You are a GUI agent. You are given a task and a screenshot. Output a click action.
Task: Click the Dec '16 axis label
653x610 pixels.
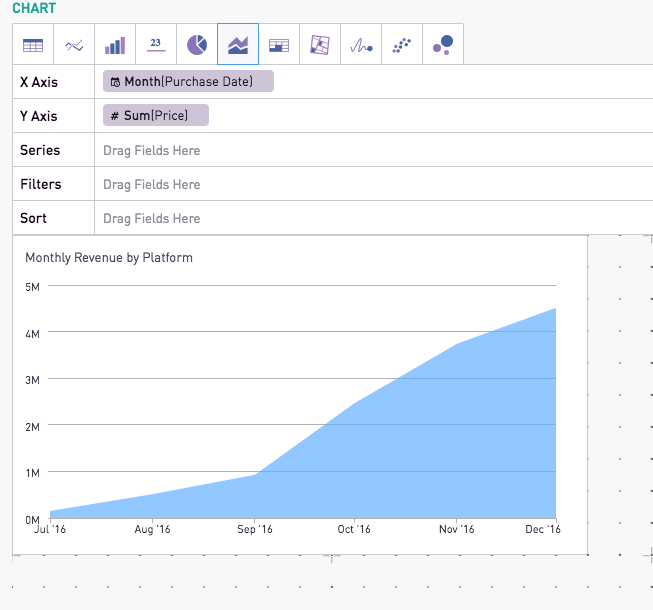(x=543, y=529)
